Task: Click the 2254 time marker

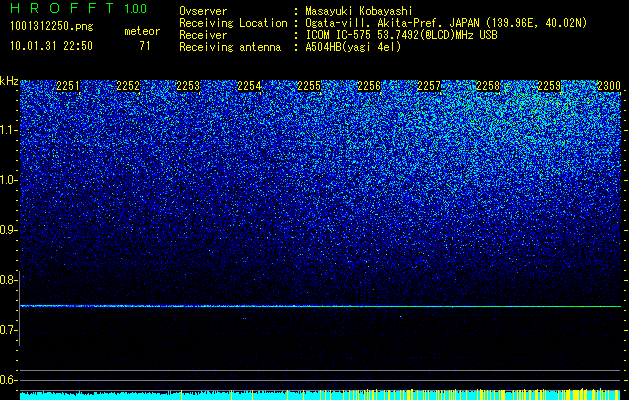Action: (x=249, y=86)
